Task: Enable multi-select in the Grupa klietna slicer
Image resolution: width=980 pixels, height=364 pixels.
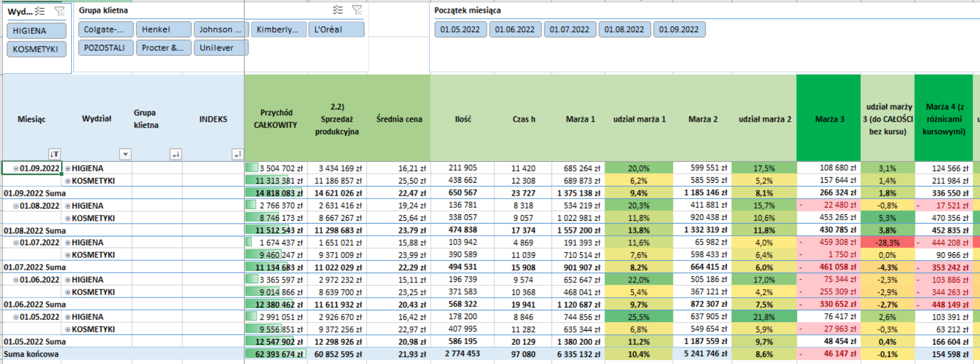Action: pos(338,10)
